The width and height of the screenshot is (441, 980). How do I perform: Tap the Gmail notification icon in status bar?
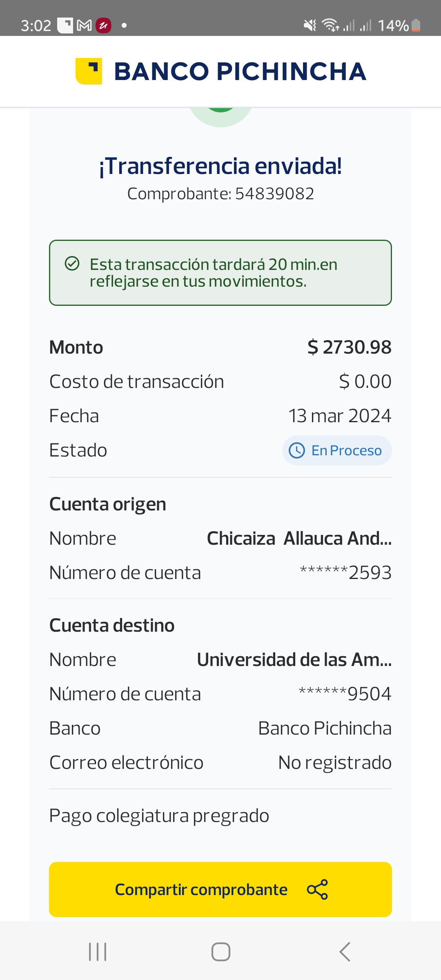pyautogui.click(x=84, y=26)
